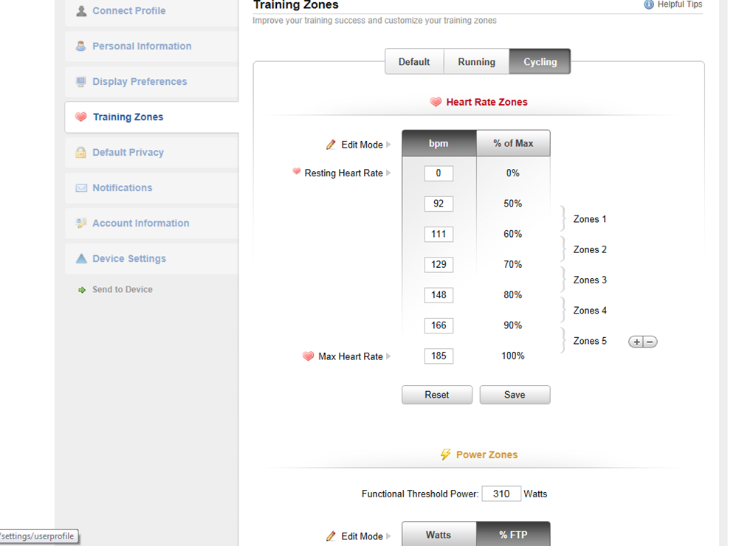Click the 90% bpm field showing 166
The width and height of the screenshot is (756, 546).
click(x=439, y=325)
